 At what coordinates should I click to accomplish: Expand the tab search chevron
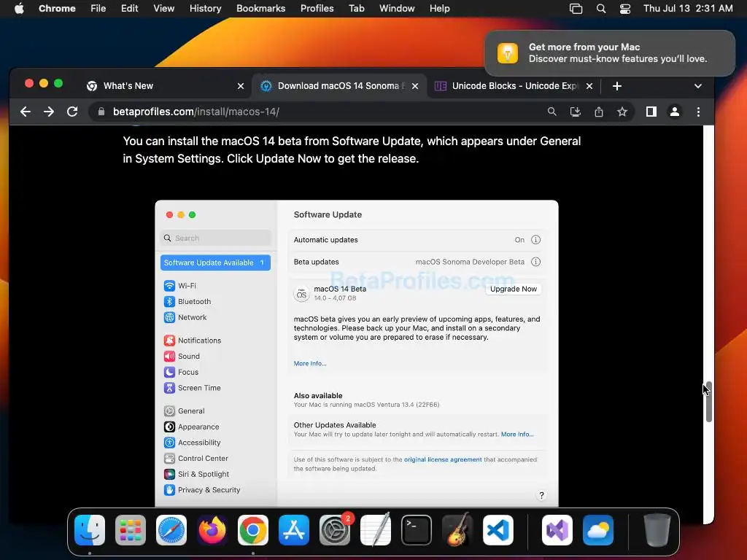click(x=698, y=86)
